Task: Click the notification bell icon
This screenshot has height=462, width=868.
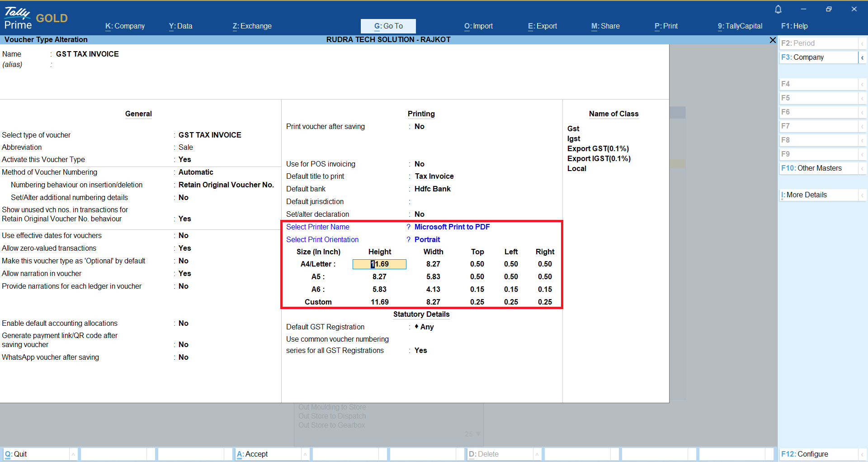Action: [778, 10]
